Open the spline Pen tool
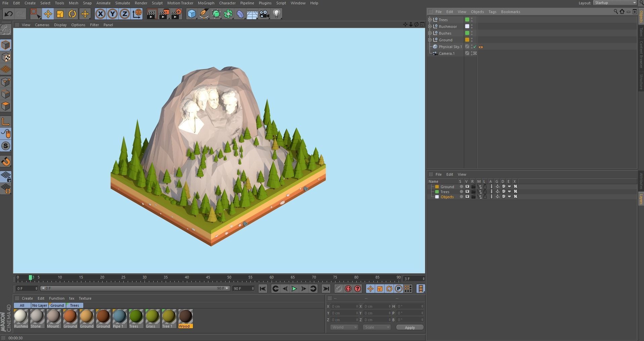The height and width of the screenshot is (341, 644). click(204, 14)
